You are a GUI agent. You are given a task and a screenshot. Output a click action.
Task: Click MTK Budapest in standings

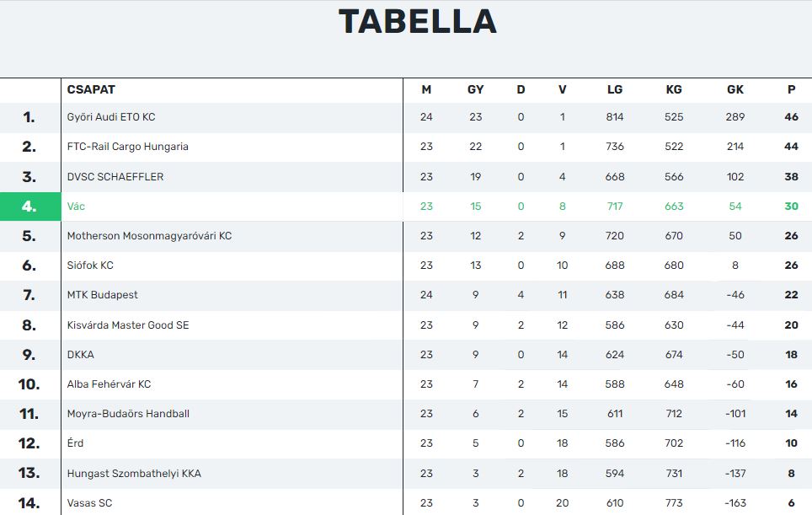pos(102,295)
